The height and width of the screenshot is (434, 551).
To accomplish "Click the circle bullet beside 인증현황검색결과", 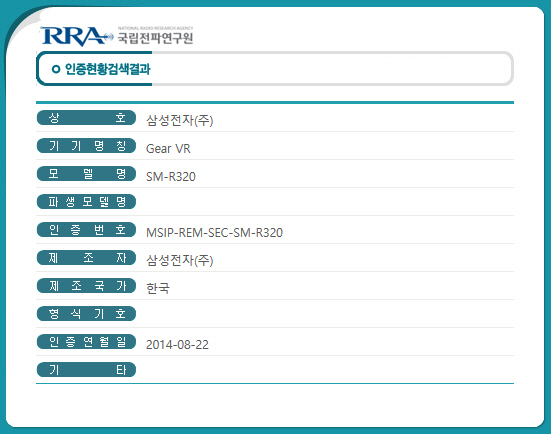I will pos(56,69).
